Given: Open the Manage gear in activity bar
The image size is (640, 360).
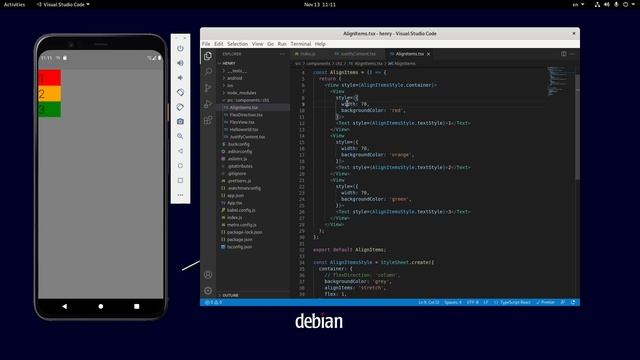Looking at the screenshot, I should pos(208,291).
